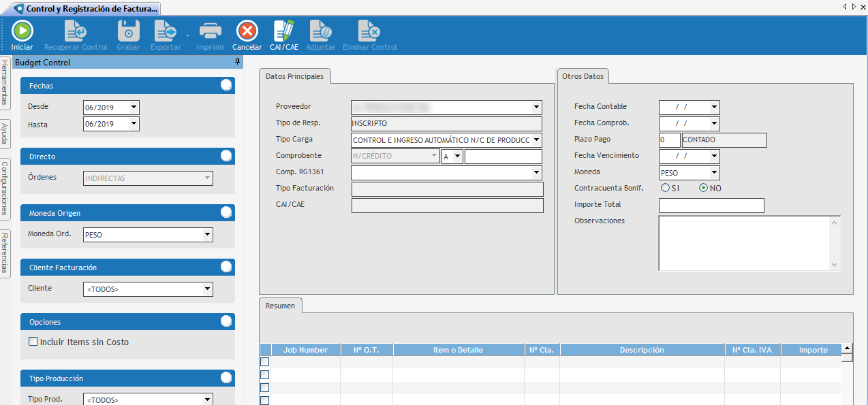Viewport: 868px width, 405px height.
Task: Click the Imprimir printer icon
Action: pos(210,31)
